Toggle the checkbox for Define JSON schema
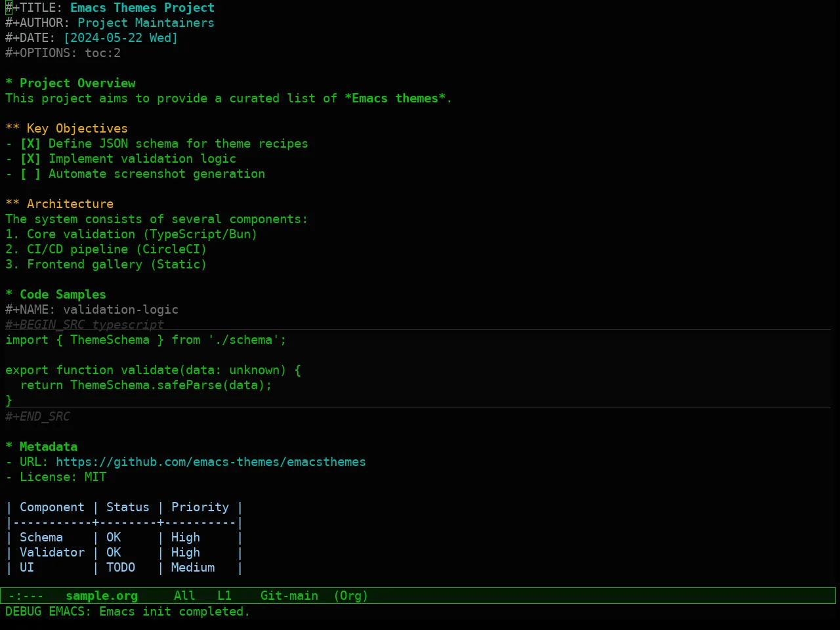840x630 pixels. 30,144
